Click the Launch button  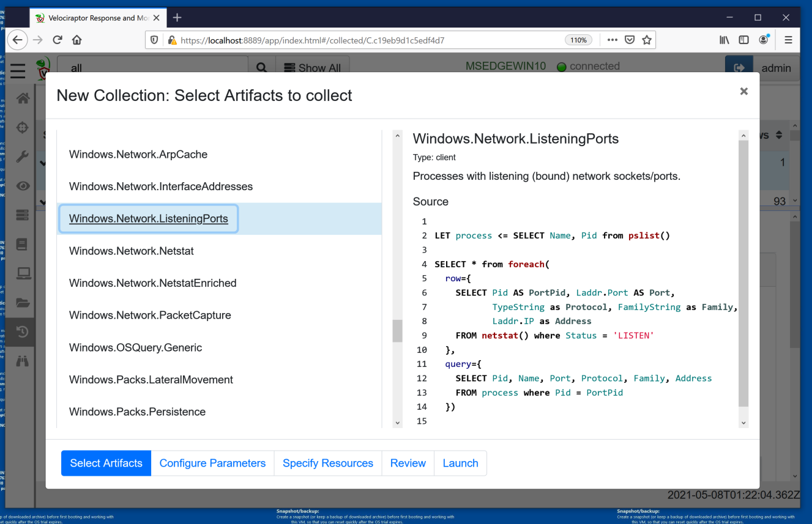click(x=460, y=463)
